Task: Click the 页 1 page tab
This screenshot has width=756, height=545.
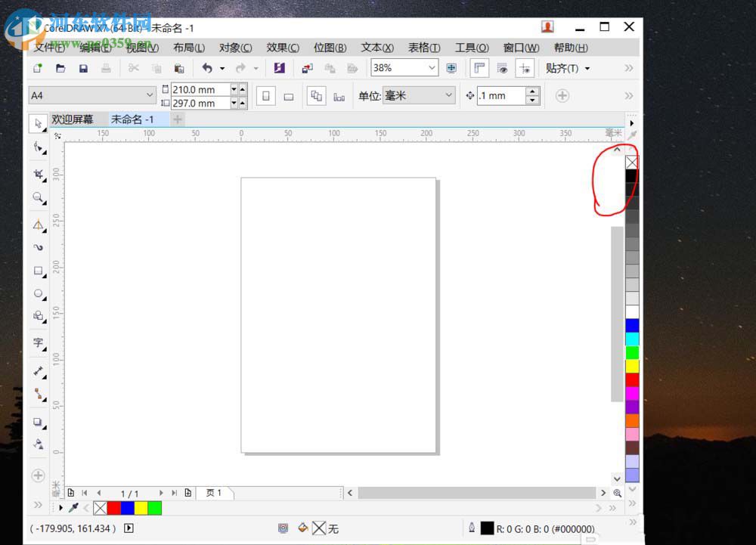Action: 215,493
